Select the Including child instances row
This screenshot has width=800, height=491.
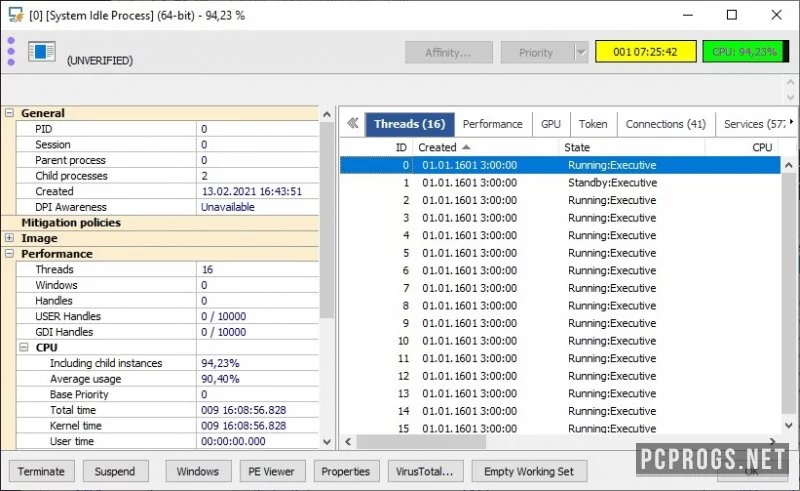click(167, 363)
